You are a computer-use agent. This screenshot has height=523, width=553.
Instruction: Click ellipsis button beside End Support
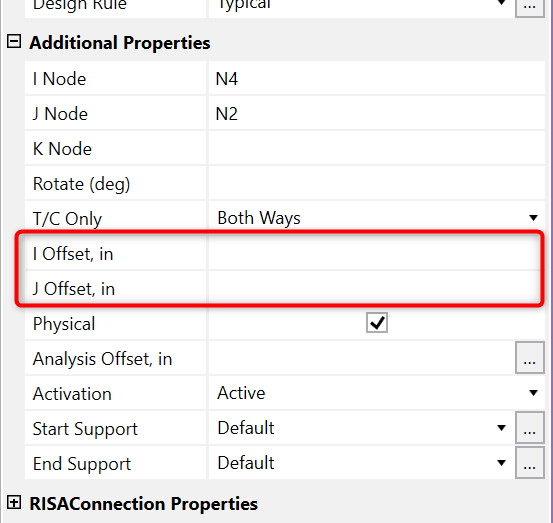click(x=529, y=462)
